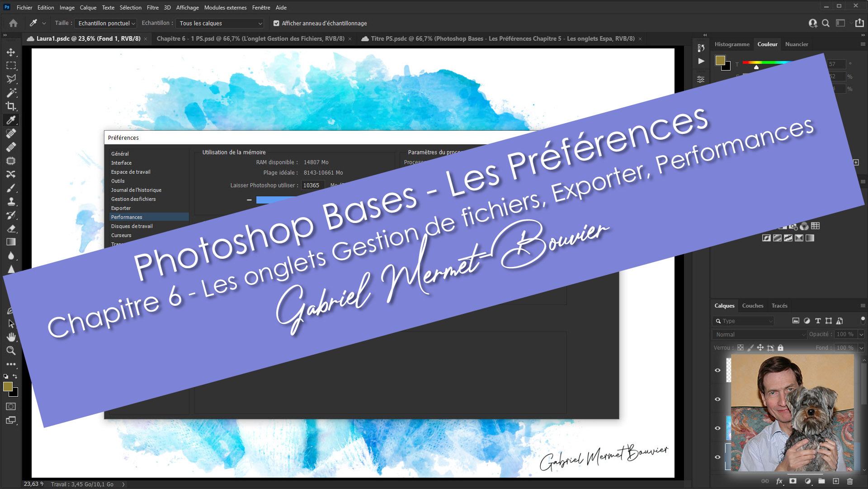The image size is (868, 489).
Task: Switch to the Couches tab
Action: coord(752,306)
